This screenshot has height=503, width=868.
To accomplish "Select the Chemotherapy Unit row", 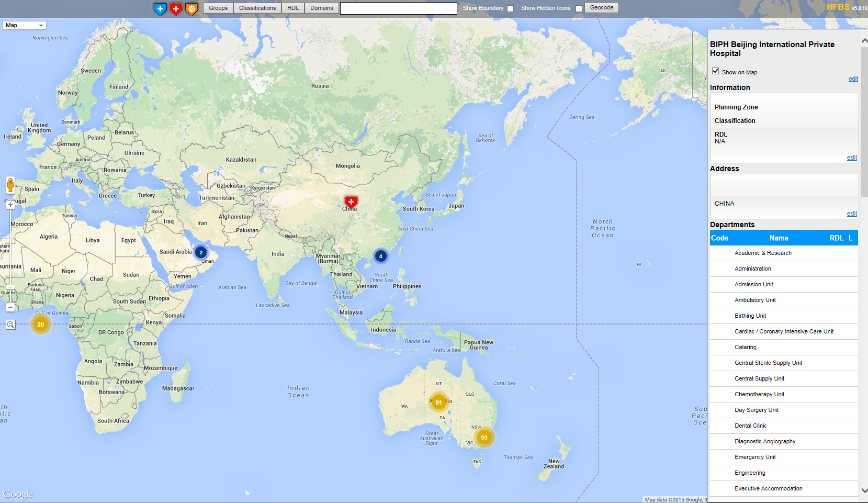I will coord(784,394).
